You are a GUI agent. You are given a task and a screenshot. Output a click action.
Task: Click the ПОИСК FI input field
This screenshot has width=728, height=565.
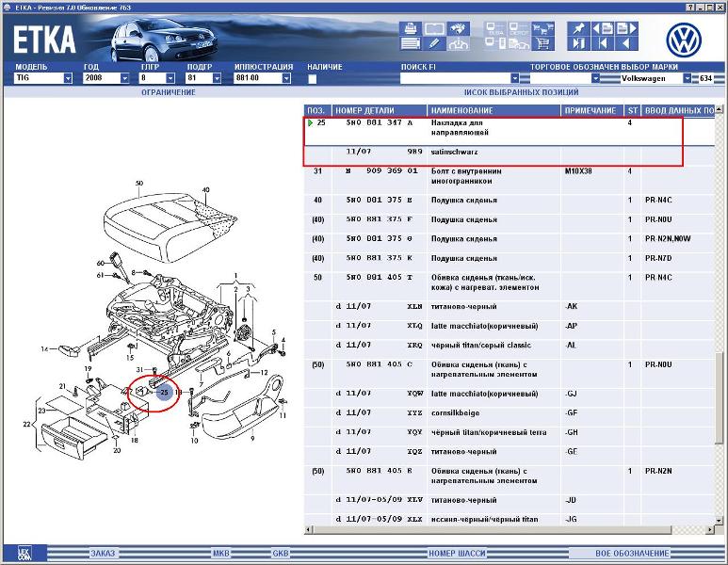(455, 78)
